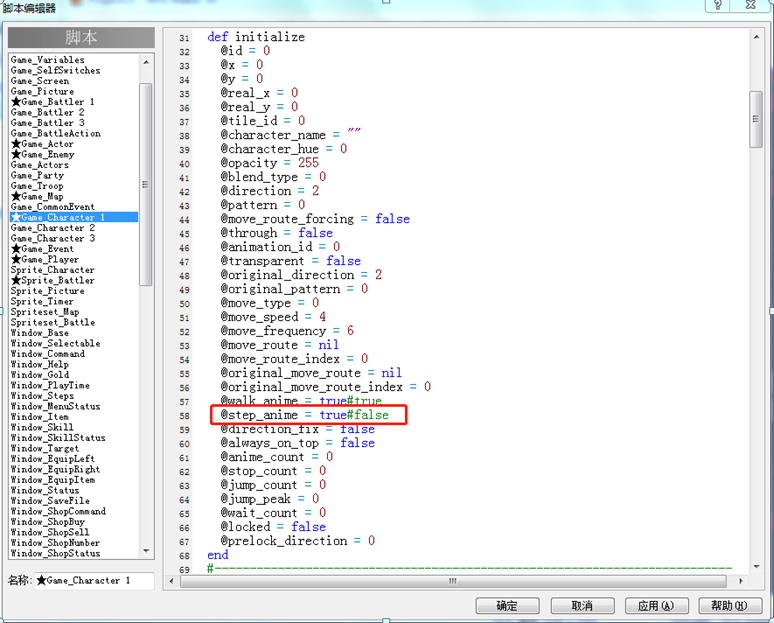Select Spriteset_Battle script
The width and height of the screenshot is (774, 623).
[x=53, y=322]
